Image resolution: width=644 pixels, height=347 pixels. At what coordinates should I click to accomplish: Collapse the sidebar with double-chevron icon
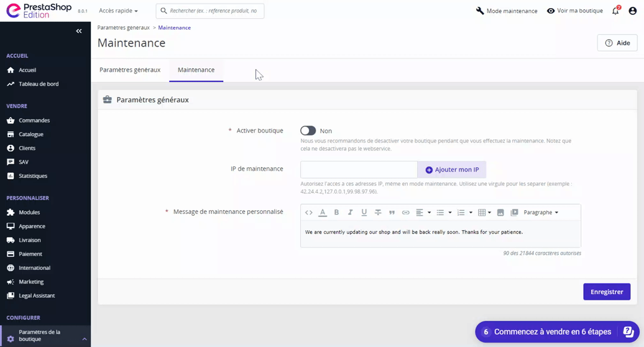tap(79, 31)
